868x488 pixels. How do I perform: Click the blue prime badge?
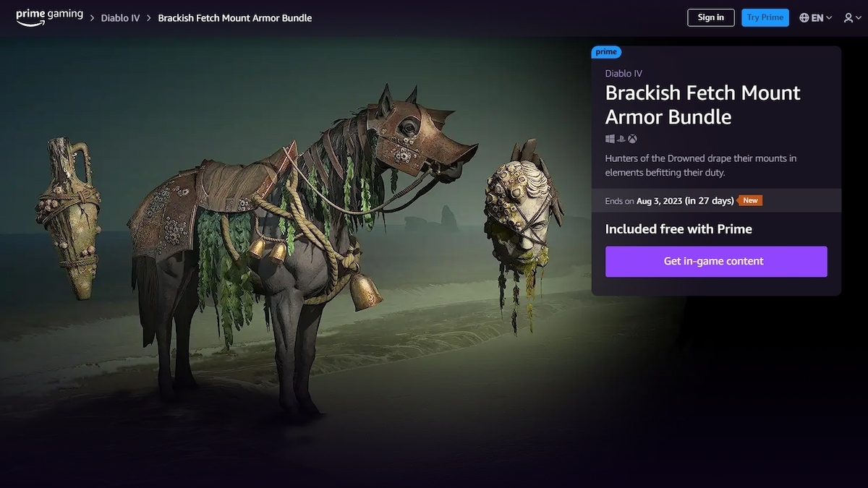[606, 52]
